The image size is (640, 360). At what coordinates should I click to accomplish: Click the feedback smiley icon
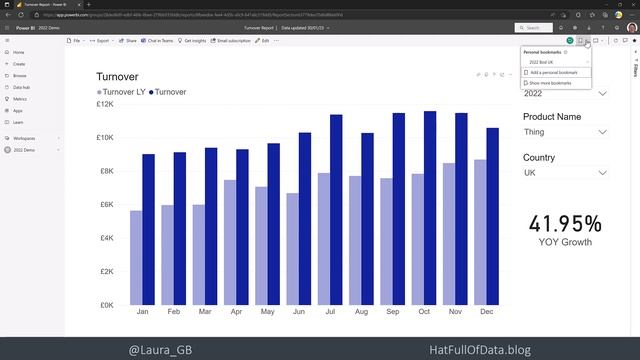[x=617, y=28]
